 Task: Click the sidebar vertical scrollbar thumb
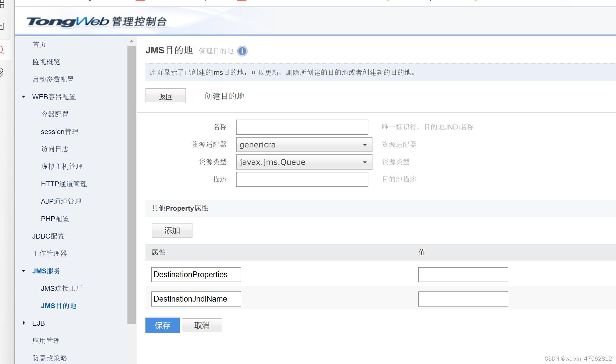coord(132,185)
